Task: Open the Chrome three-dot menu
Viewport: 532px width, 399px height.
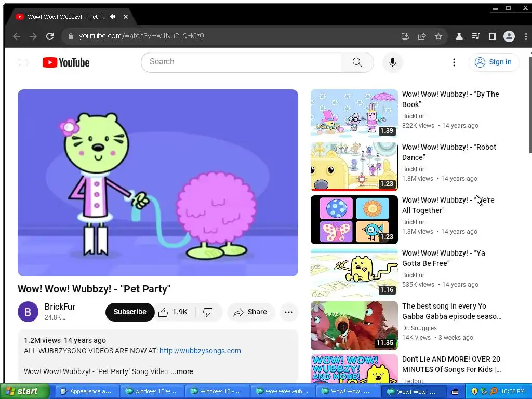Action: pos(526,36)
